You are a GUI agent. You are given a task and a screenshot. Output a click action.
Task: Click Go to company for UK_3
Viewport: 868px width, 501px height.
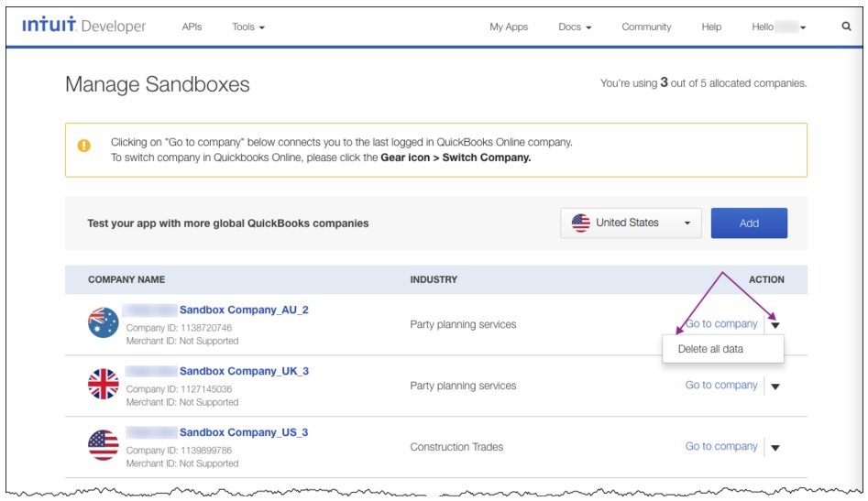(721, 385)
